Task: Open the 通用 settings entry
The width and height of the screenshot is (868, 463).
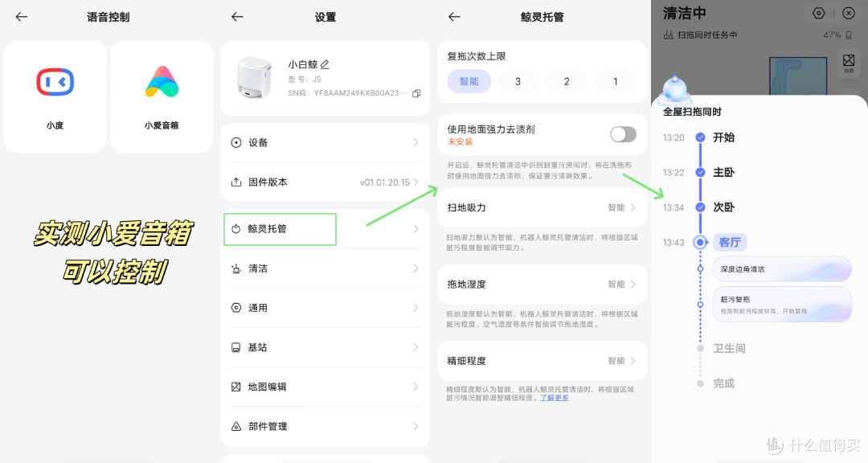Action: point(325,308)
